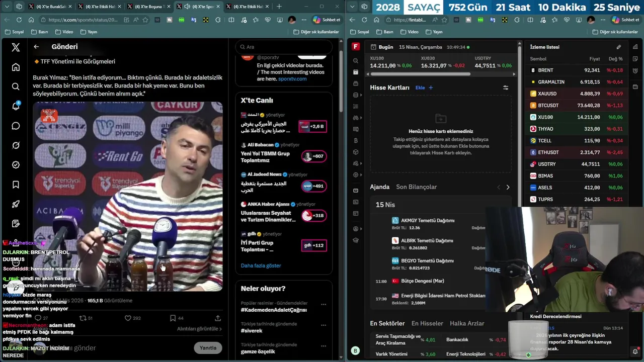Open Ali Babacan live Yeni Yol TBMM broadcast
This screenshot has height=362, width=644.
click(284, 153)
